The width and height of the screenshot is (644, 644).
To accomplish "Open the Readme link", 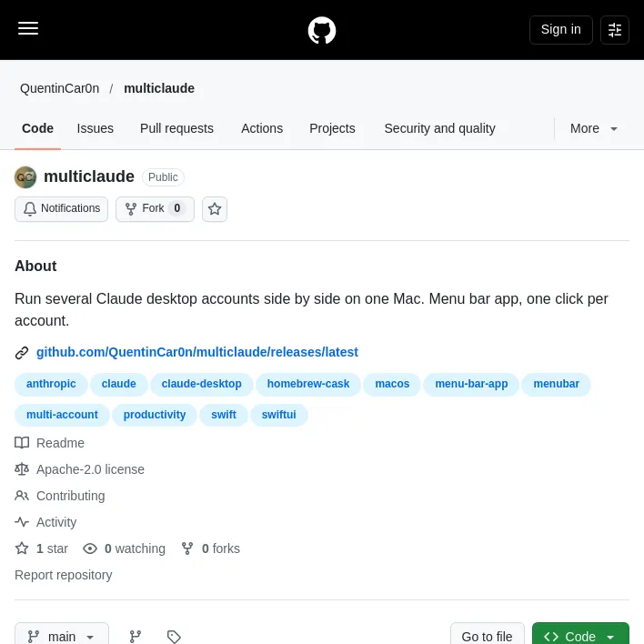I will click(x=60, y=443).
